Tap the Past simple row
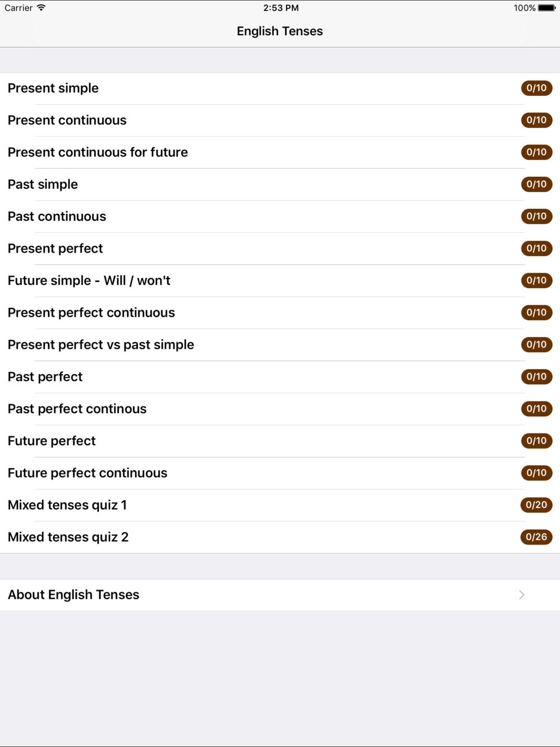 pyautogui.click(x=43, y=184)
